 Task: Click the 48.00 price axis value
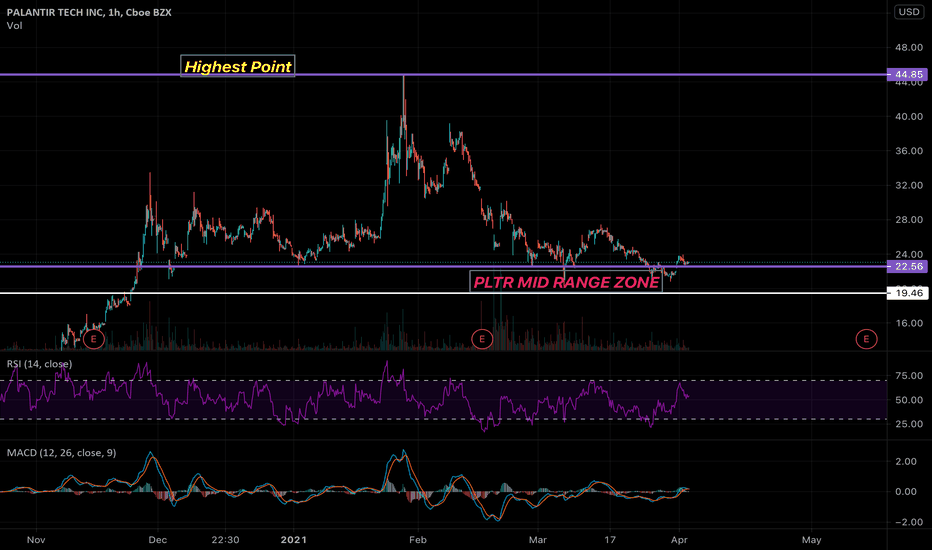pyautogui.click(x=909, y=48)
